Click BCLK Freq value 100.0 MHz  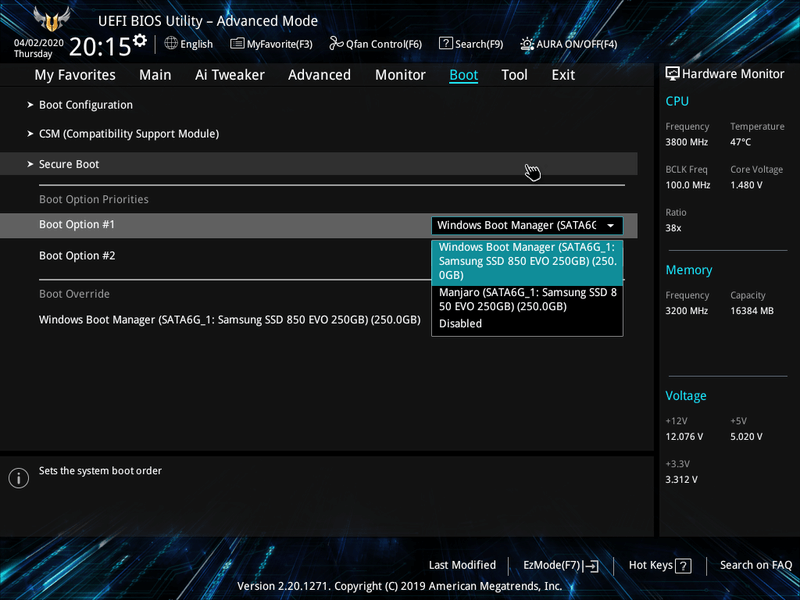688,185
